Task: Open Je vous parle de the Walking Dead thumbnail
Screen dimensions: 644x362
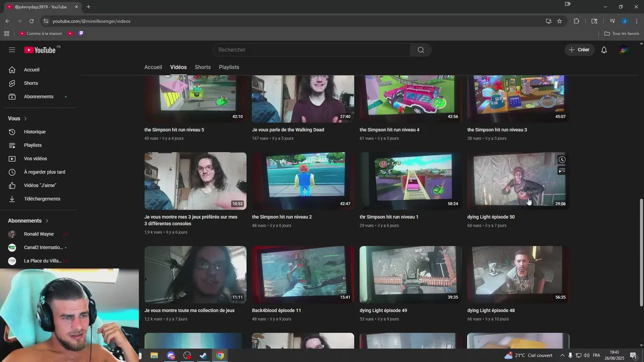Action: coord(303,99)
